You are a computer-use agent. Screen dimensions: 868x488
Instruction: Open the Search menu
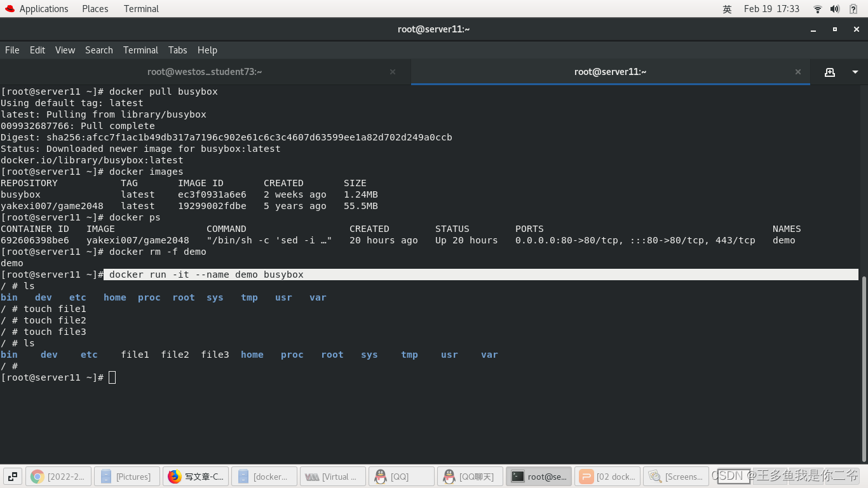coord(99,50)
